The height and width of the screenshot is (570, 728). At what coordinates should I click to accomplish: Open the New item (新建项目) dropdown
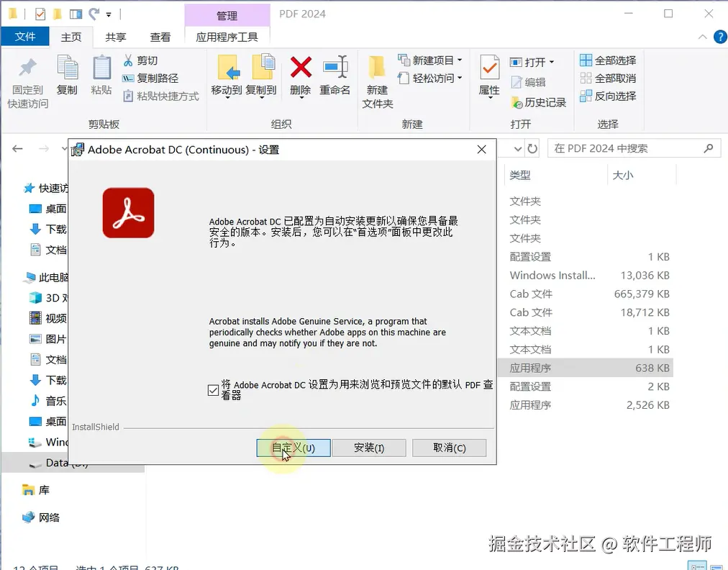click(430, 60)
